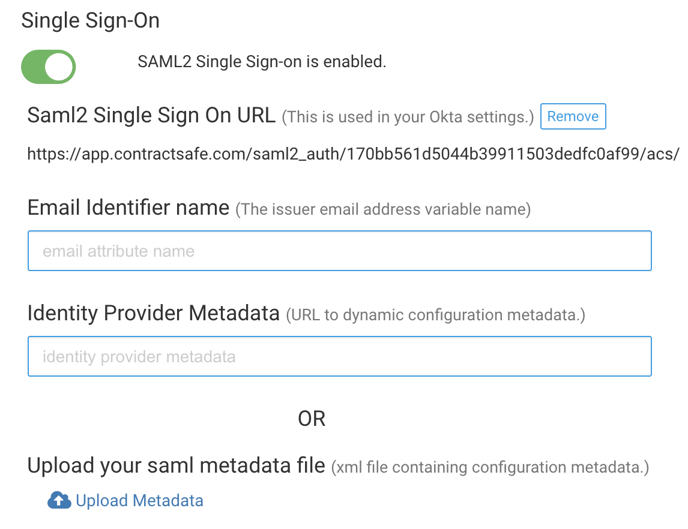Click the Saml2 Single Sign On URL heading
This screenshot has width=688, height=529.
click(x=151, y=115)
